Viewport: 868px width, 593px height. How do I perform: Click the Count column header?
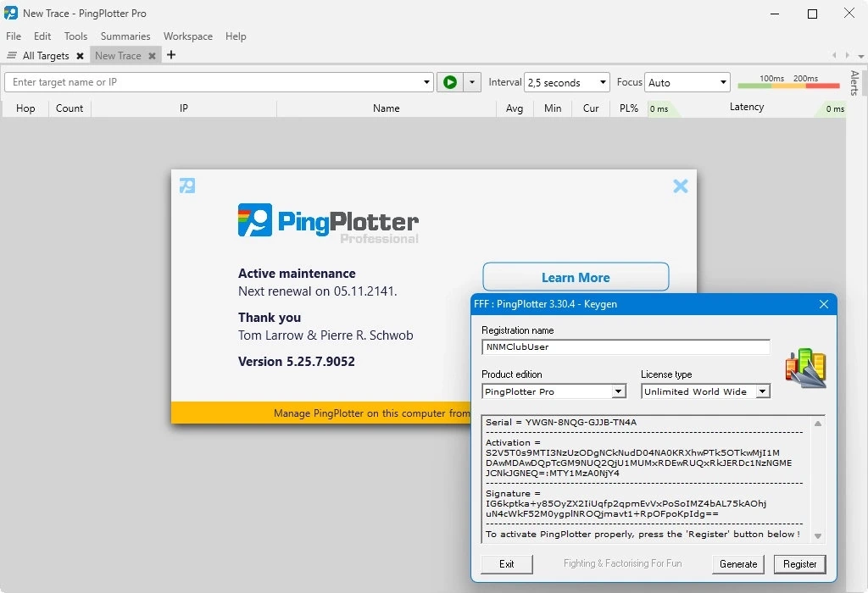(70, 108)
